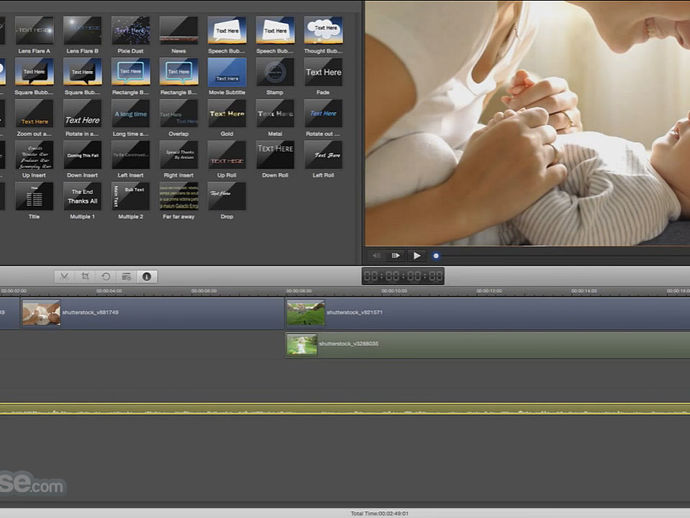Choose the Pixie Dust title template
690x518 pixels.
131,35
